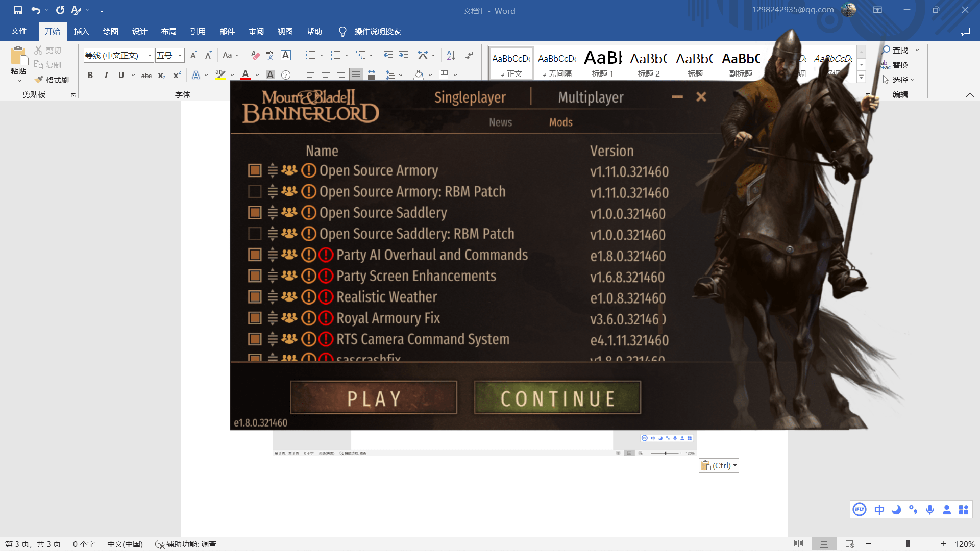Click the Save icon in the title bar
Image resolution: width=980 pixels, height=551 pixels.
[x=18, y=10]
